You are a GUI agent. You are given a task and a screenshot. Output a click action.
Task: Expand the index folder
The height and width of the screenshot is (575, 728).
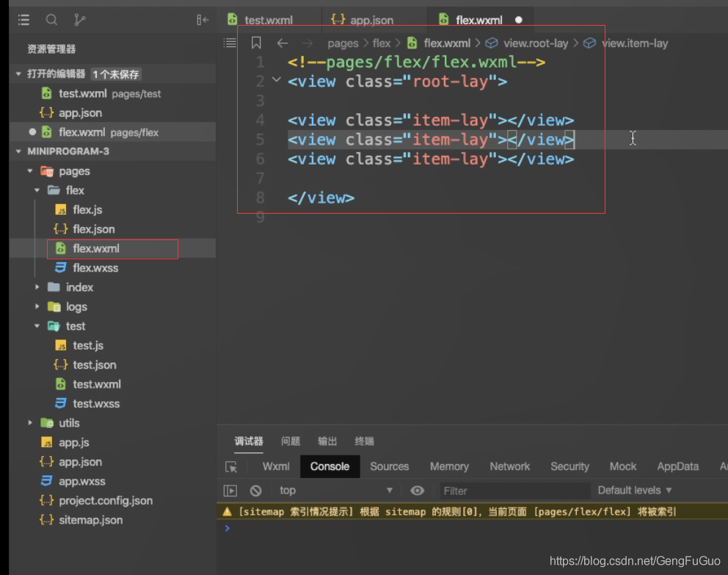point(37,288)
